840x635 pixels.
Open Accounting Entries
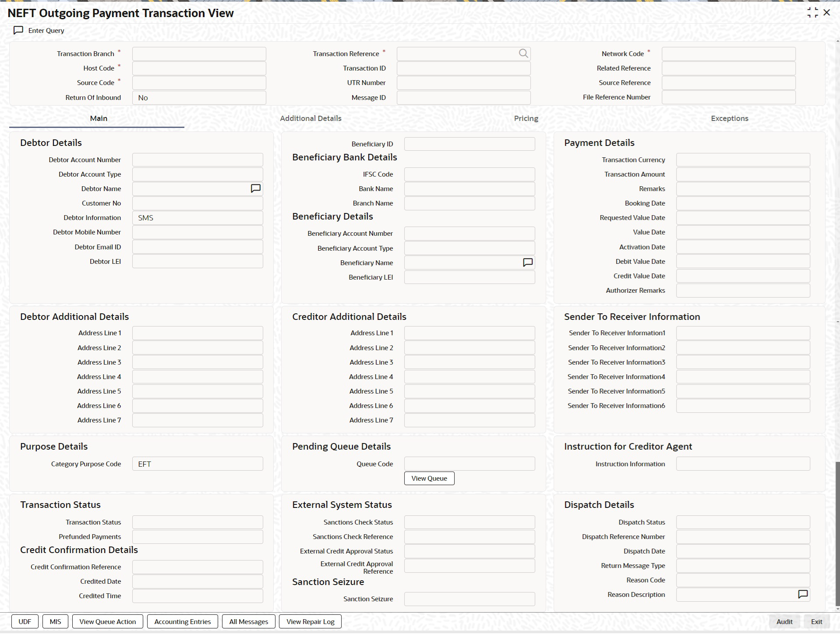(x=183, y=621)
